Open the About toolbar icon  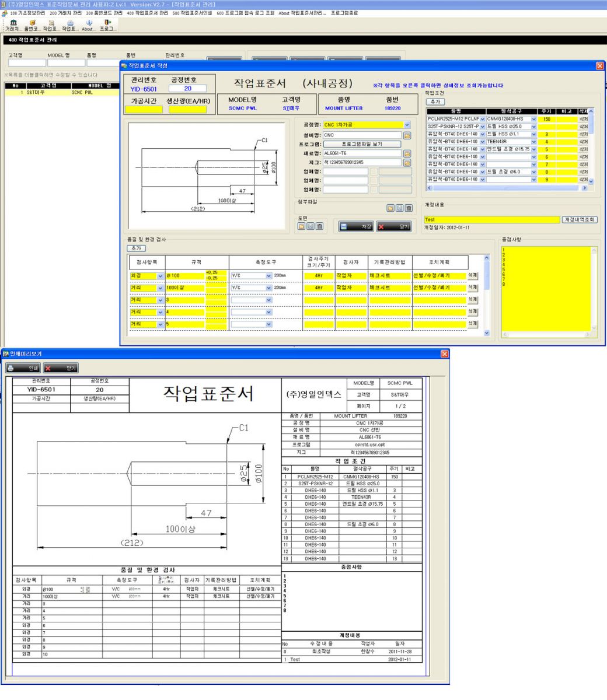coord(88,25)
